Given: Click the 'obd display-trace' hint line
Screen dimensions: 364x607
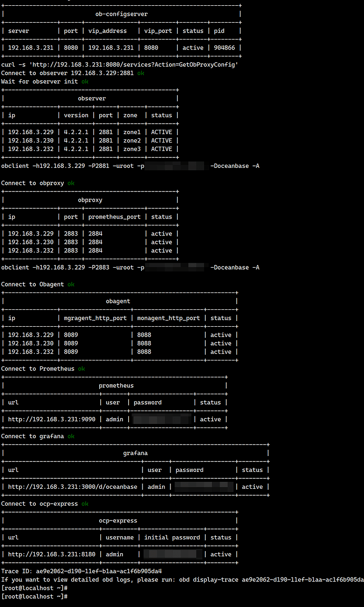Looking at the screenshot, I should (182, 580).
